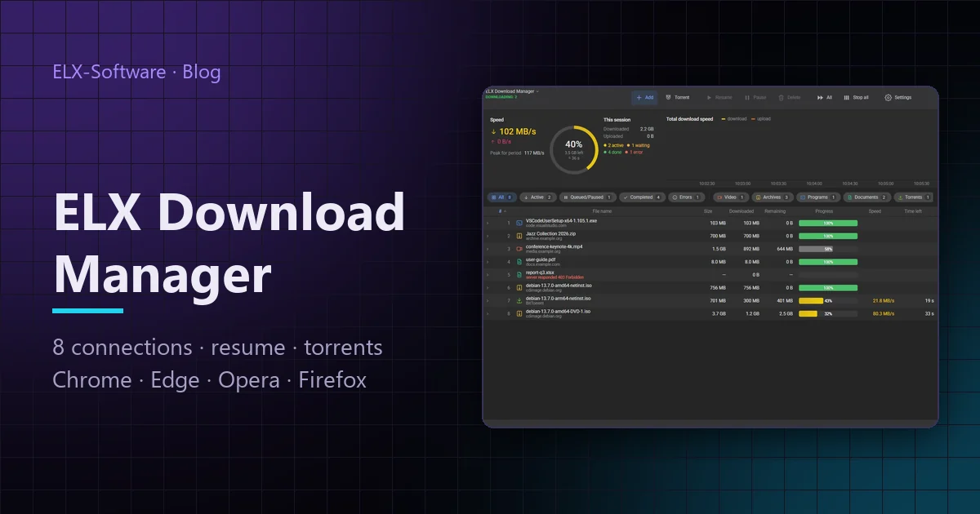The width and height of the screenshot is (980, 514).
Task: Expand row 1 VSCodeUserSetup details
Action: (x=488, y=222)
